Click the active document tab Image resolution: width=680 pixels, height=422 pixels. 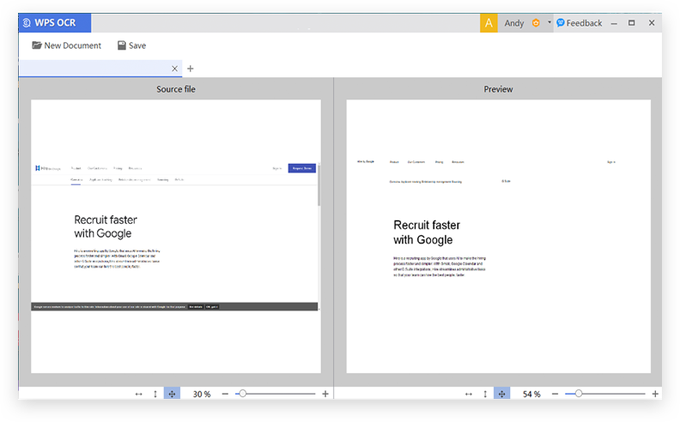(x=100, y=69)
